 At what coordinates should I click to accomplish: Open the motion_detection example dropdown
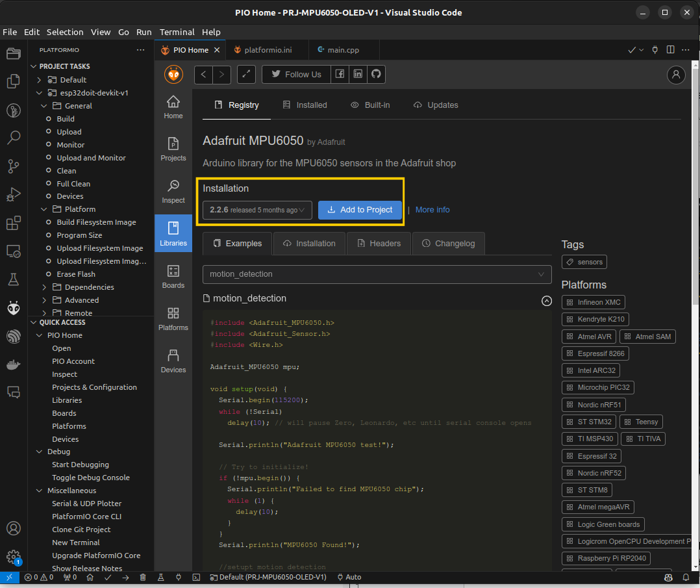[377, 274]
